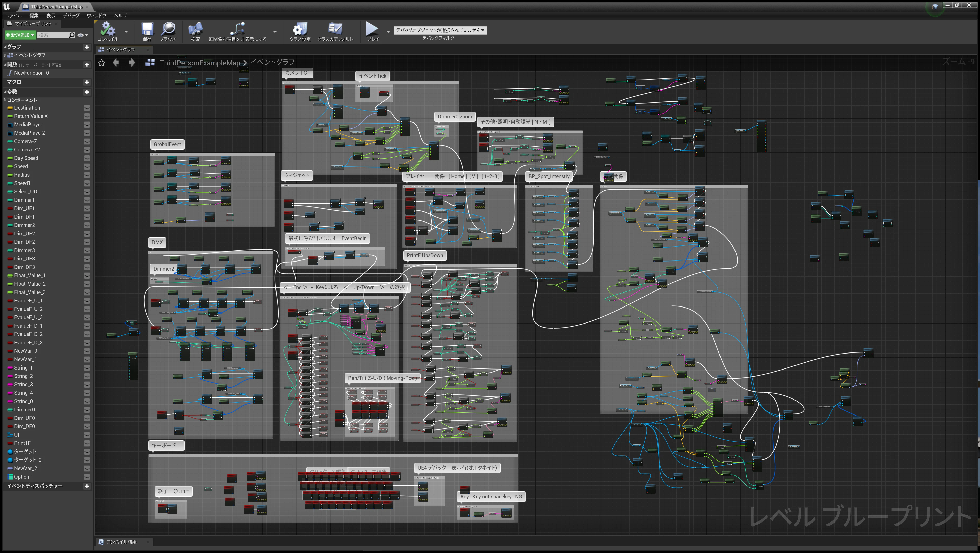
Task: Add new variable with plus icon
Action: click(87, 92)
